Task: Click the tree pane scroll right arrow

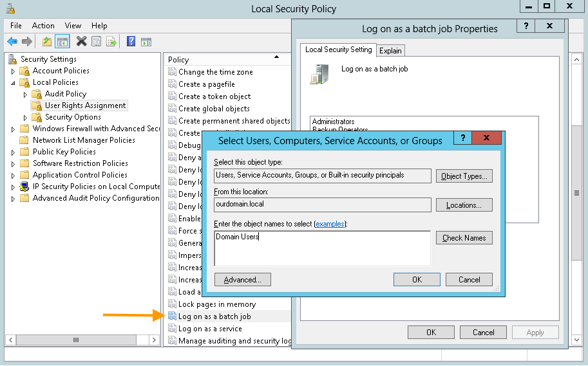Action: pyautogui.click(x=154, y=340)
